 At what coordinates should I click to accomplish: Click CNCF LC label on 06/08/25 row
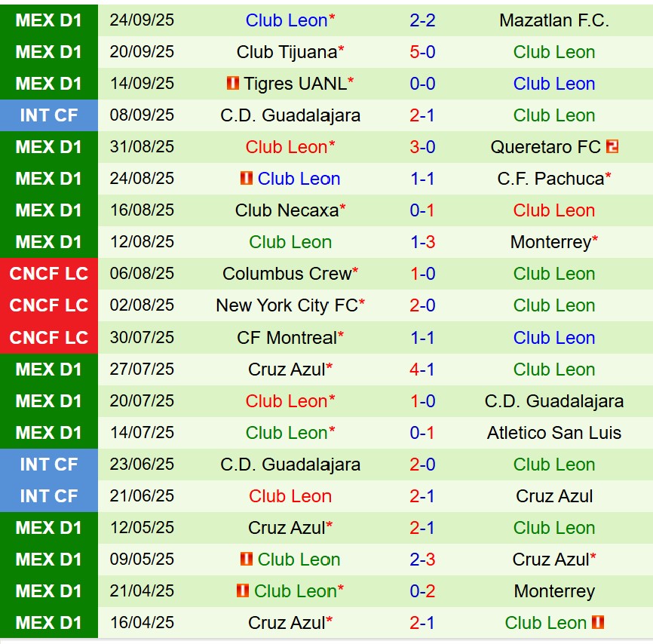[x=49, y=274]
